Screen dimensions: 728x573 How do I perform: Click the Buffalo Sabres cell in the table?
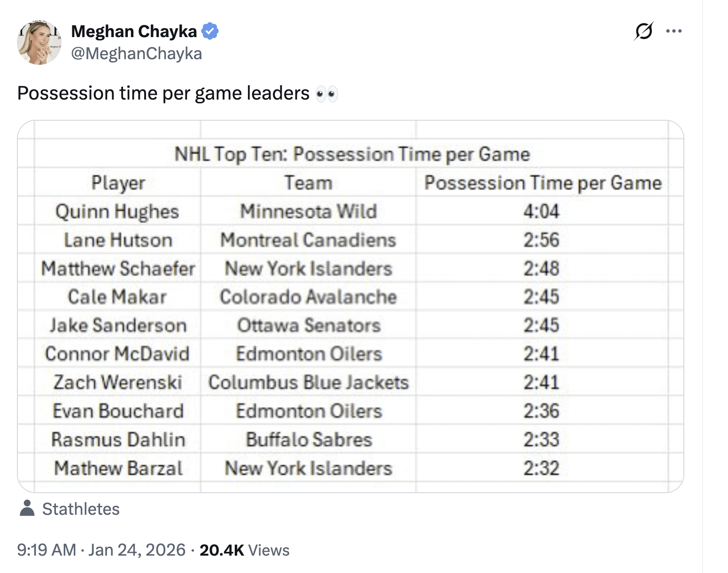click(x=309, y=440)
